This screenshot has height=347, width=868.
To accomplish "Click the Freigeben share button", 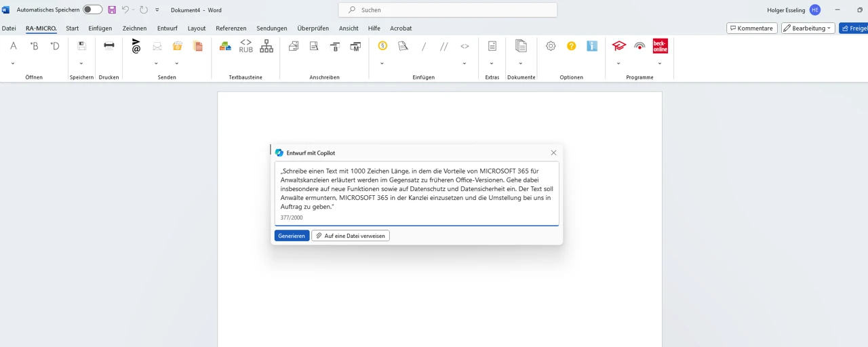I will click(x=854, y=28).
